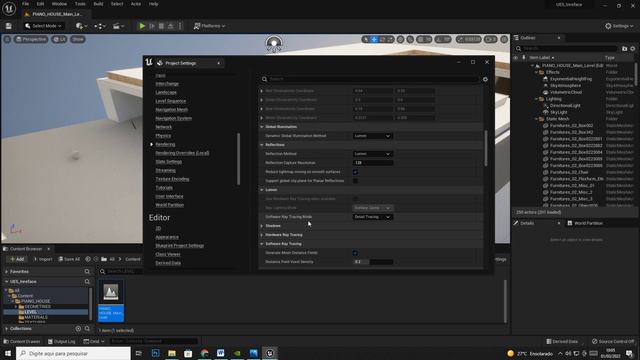Screen dimensions: 640x360
Task: Open the Tools menu
Action: point(80,4)
